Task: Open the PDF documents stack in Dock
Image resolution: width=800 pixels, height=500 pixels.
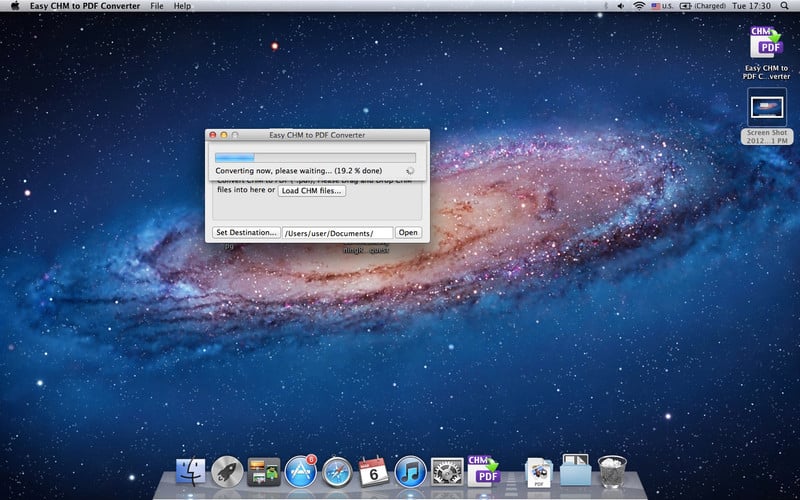Action: coord(539,472)
